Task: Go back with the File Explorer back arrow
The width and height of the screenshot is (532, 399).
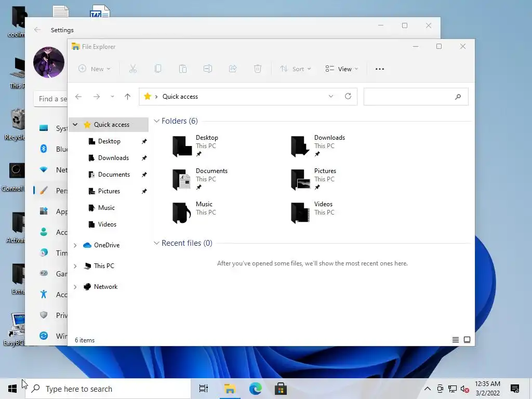Action: point(78,97)
